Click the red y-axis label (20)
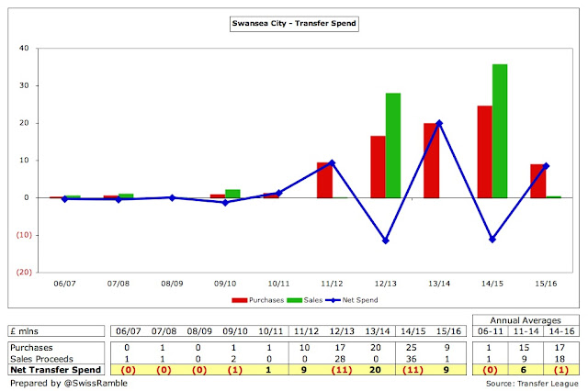 tap(24, 272)
